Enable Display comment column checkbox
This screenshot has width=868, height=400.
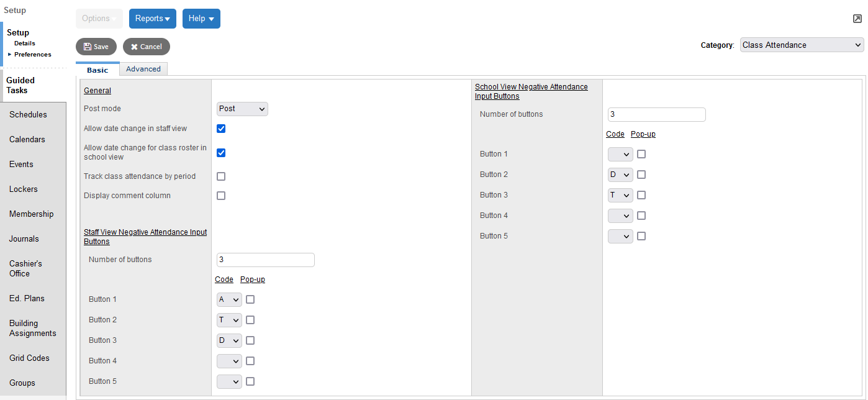tap(221, 196)
